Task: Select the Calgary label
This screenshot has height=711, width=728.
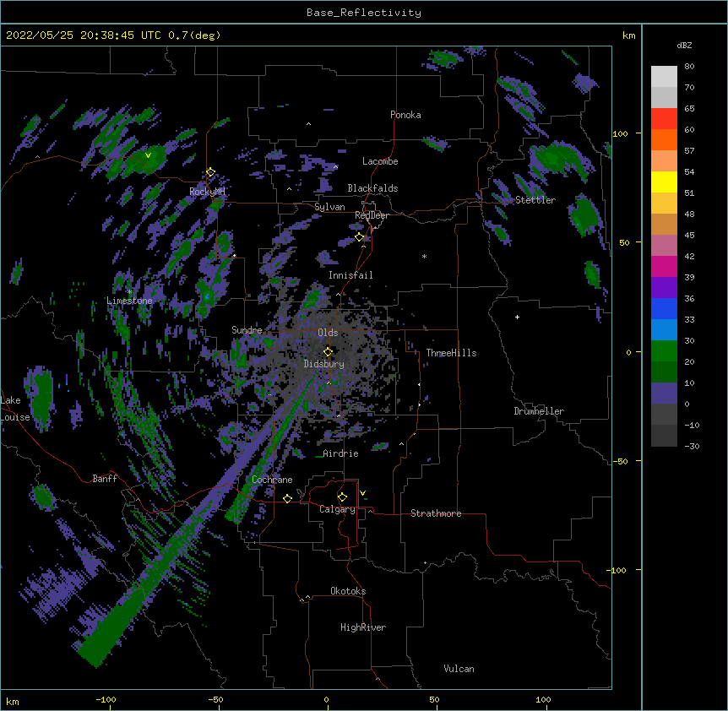Action: 337,509
